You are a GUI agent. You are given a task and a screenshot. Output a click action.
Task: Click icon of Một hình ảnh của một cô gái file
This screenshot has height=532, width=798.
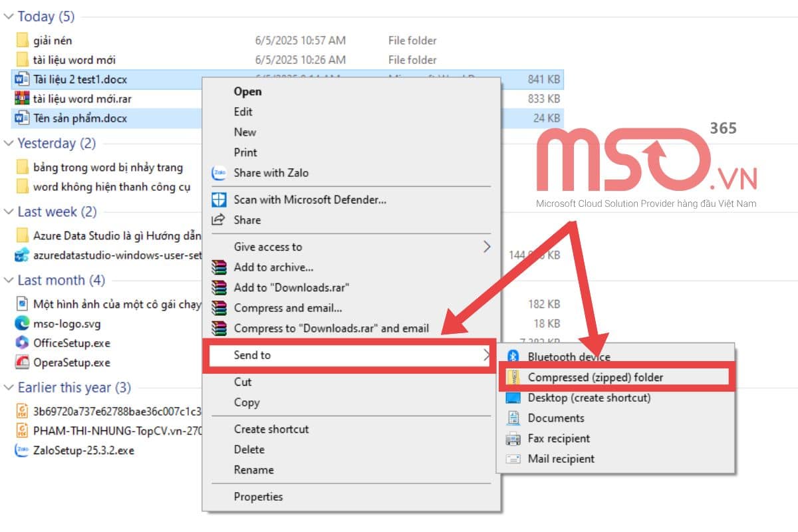tap(22, 304)
